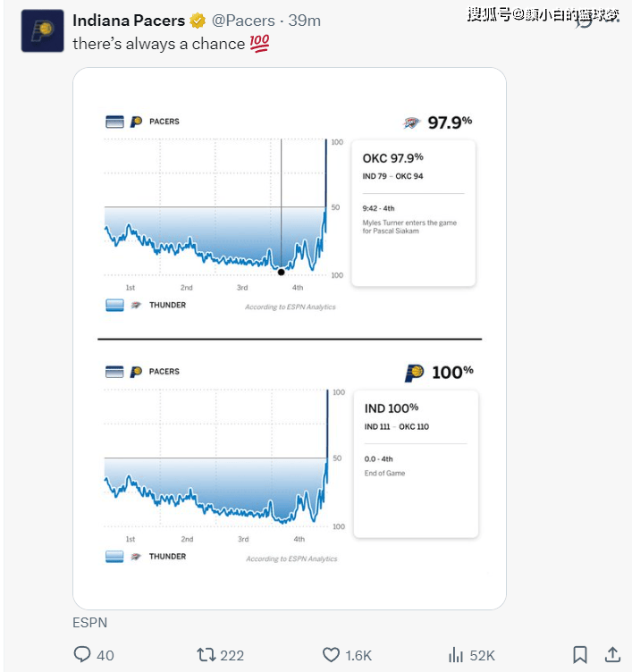Open Indiana Pacers profile avatar
The height and width of the screenshot is (672, 632).
(42, 31)
